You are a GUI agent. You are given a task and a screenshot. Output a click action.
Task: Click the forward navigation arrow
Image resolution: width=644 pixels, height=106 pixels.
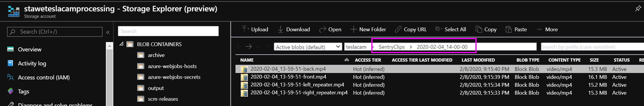click(x=249, y=46)
